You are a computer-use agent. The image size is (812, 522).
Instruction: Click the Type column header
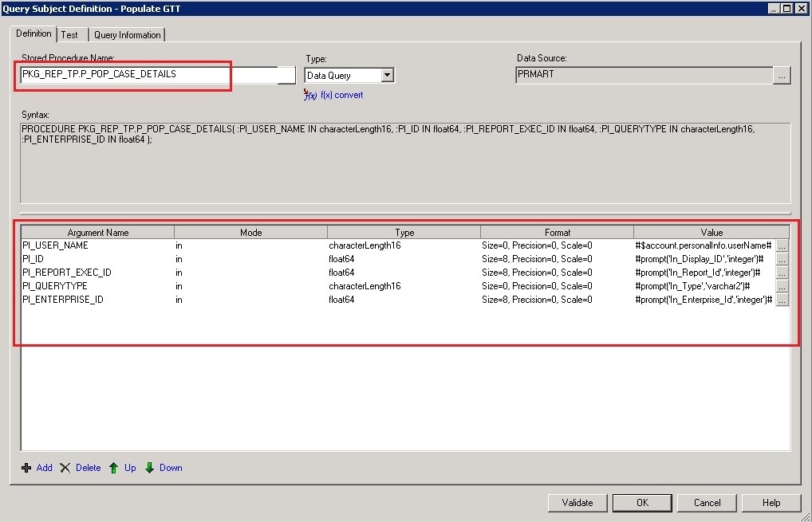(x=404, y=232)
